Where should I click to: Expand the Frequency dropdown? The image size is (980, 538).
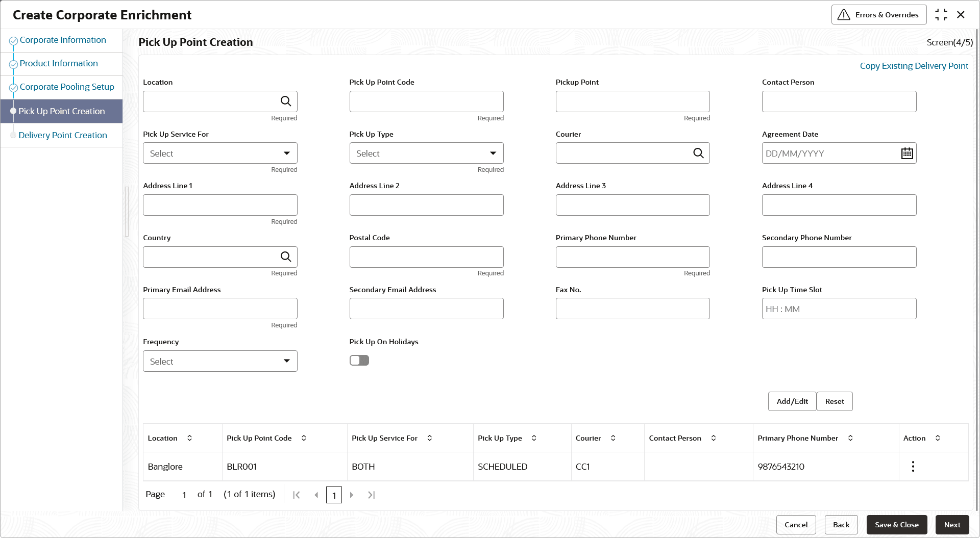point(220,362)
